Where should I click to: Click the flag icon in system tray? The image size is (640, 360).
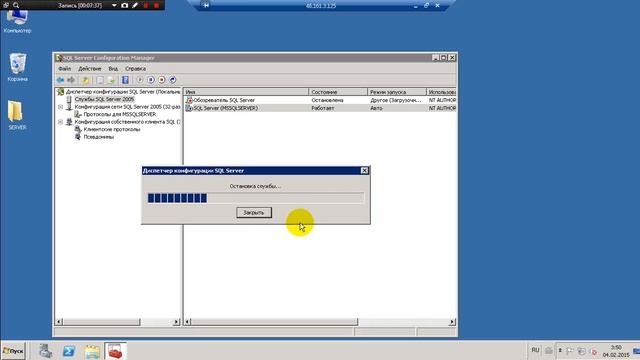point(570,351)
